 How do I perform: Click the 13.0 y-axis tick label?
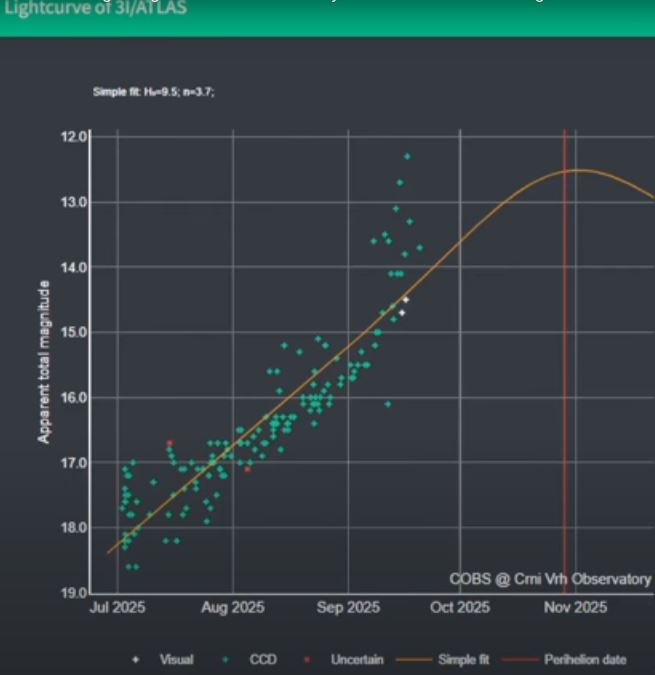tap(74, 202)
